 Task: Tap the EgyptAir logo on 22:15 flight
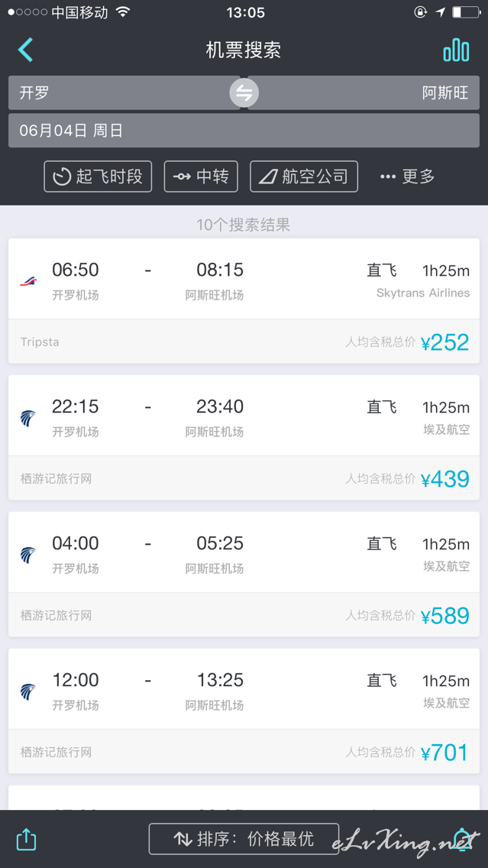(28, 418)
